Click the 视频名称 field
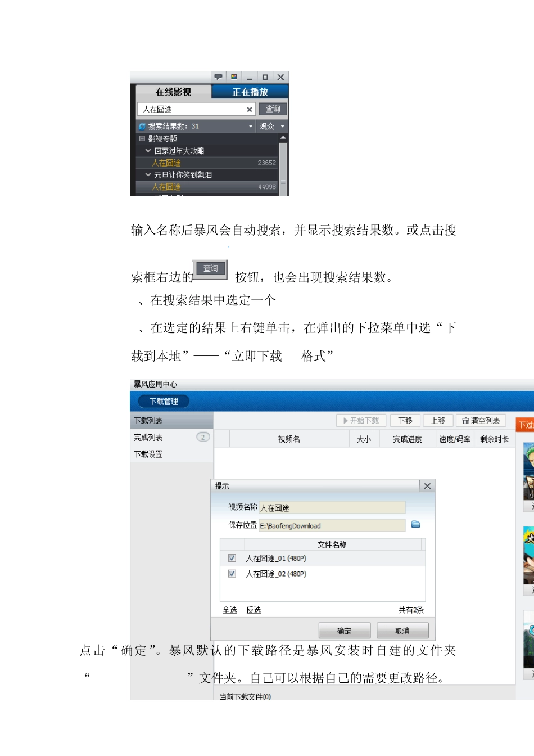534x756 pixels. tap(332, 507)
